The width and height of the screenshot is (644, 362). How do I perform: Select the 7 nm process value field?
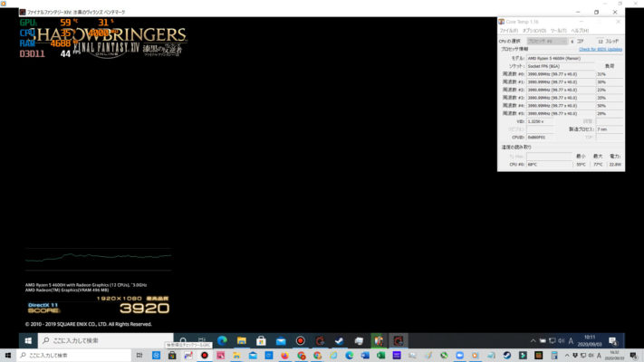tap(609, 129)
